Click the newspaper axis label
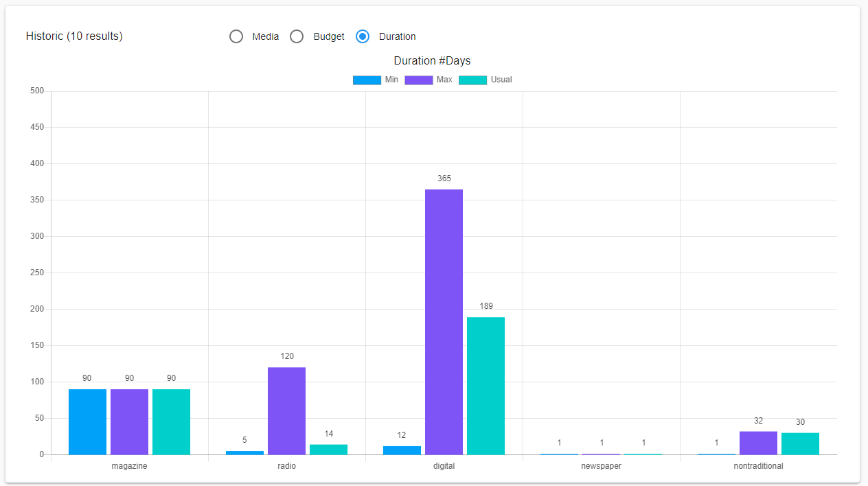This screenshot has width=868, height=486. [601, 466]
